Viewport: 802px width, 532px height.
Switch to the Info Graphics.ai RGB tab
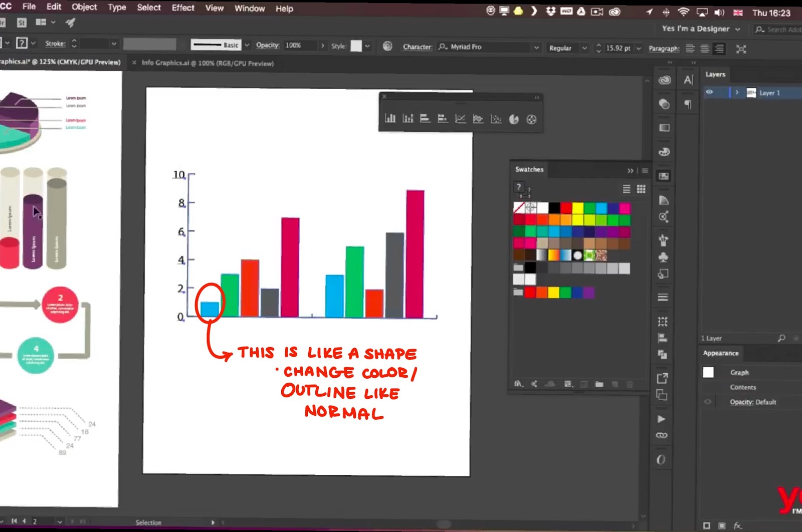(208, 63)
